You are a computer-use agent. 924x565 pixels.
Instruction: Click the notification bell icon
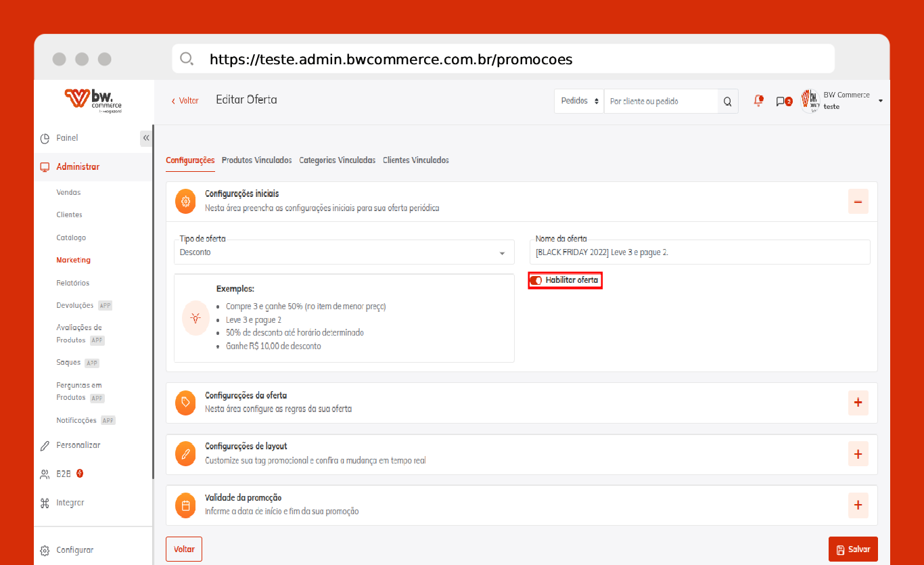click(x=758, y=101)
